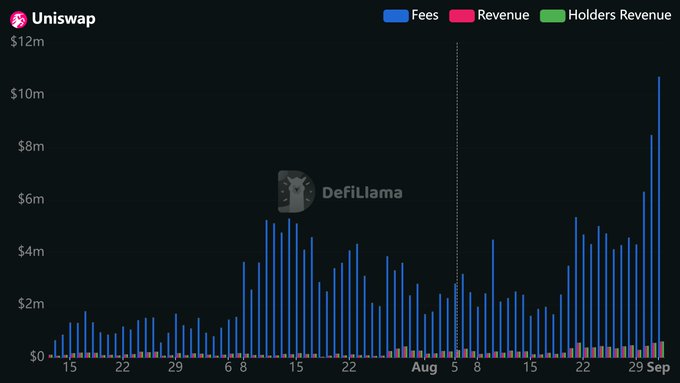Screen dimensions: 680x383
Task: Click the $12m y-axis label
Action: pyautogui.click(x=27, y=42)
